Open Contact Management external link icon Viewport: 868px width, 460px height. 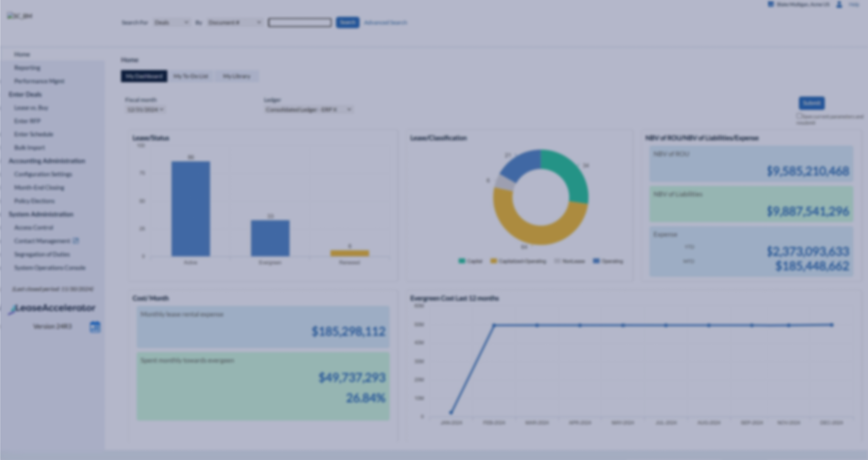click(77, 241)
